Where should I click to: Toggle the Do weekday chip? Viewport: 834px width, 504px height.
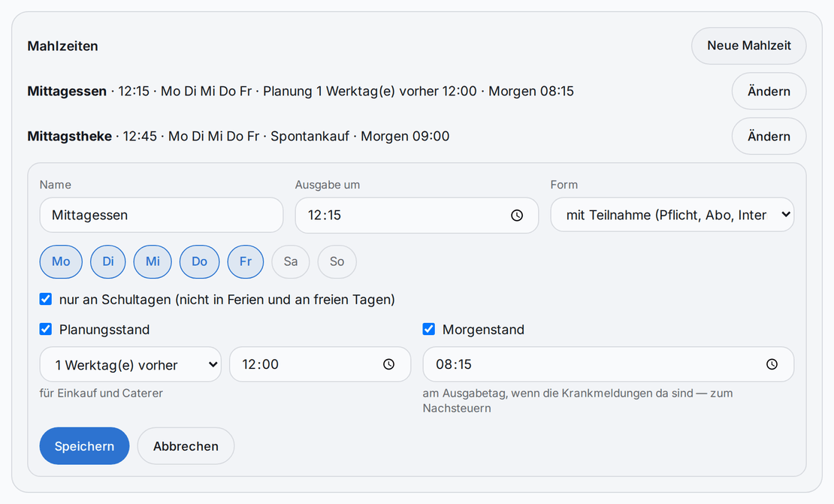click(199, 261)
